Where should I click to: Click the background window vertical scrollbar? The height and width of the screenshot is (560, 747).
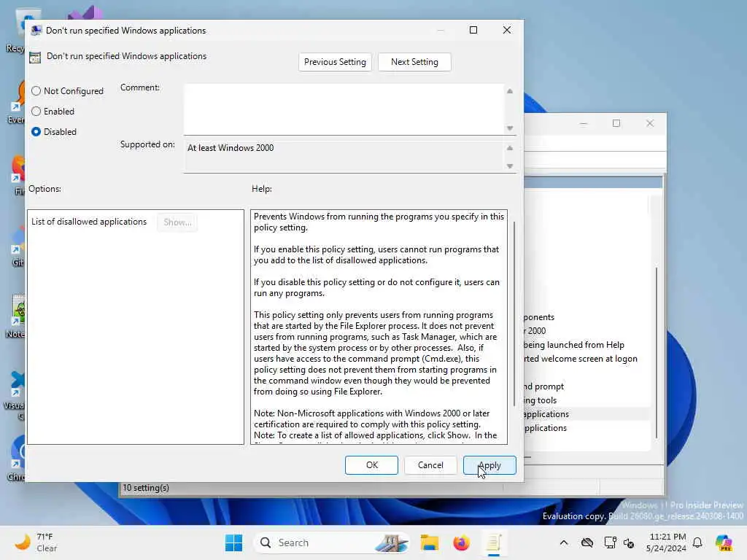click(x=657, y=352)
